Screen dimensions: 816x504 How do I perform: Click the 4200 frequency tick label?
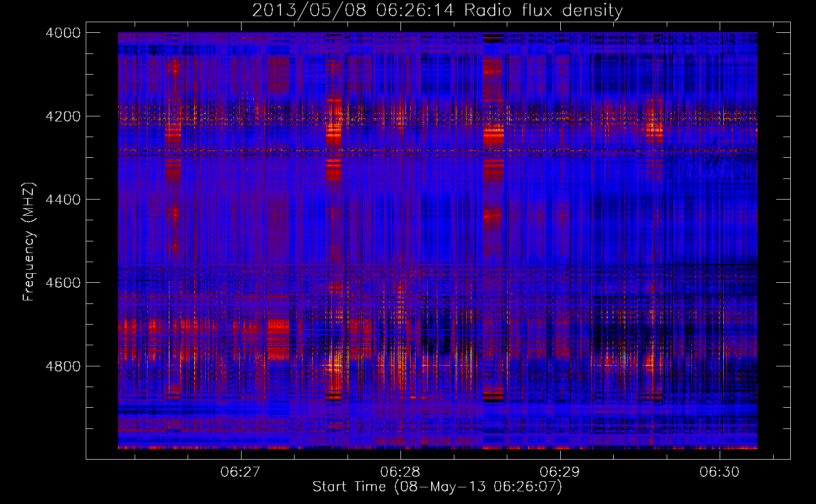(63, 116)
